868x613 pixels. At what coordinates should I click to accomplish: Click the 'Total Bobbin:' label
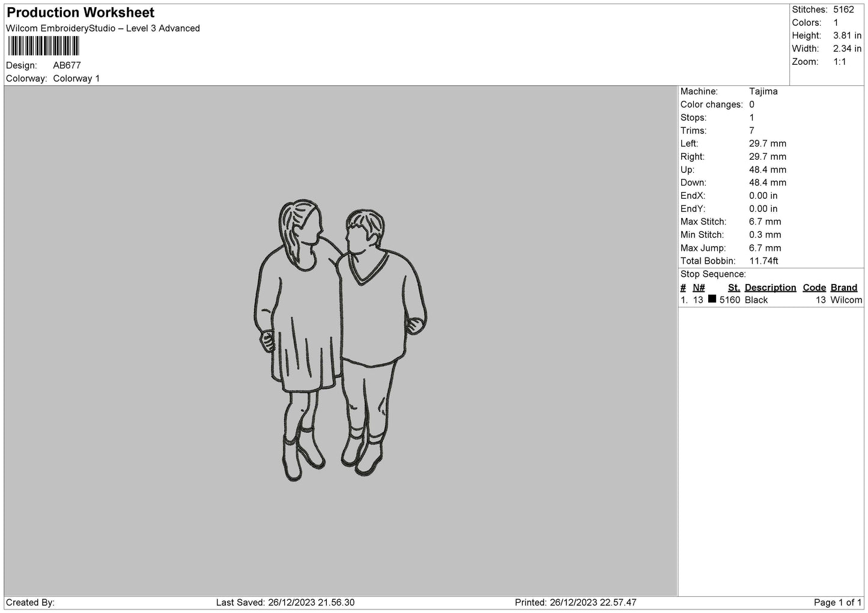coord(708,261)
